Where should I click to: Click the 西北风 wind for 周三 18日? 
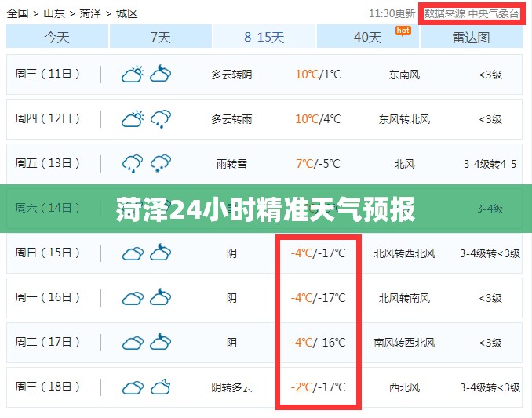click(404, 387)
